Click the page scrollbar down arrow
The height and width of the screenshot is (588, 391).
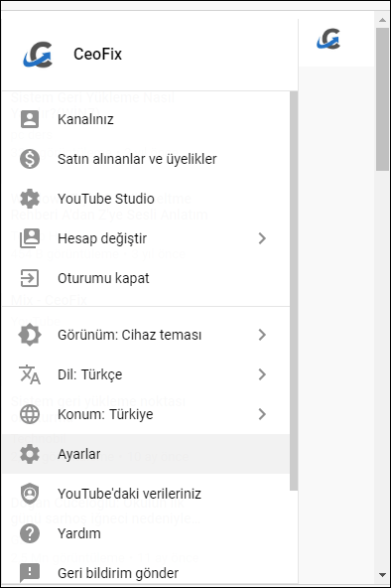point(382,574)
